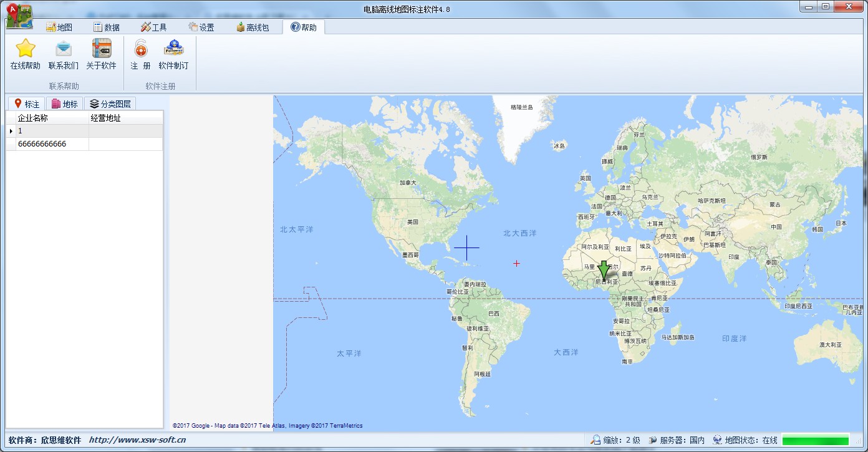Click 经营地址 column header
The image size is (868, 452).
point(125,118)
